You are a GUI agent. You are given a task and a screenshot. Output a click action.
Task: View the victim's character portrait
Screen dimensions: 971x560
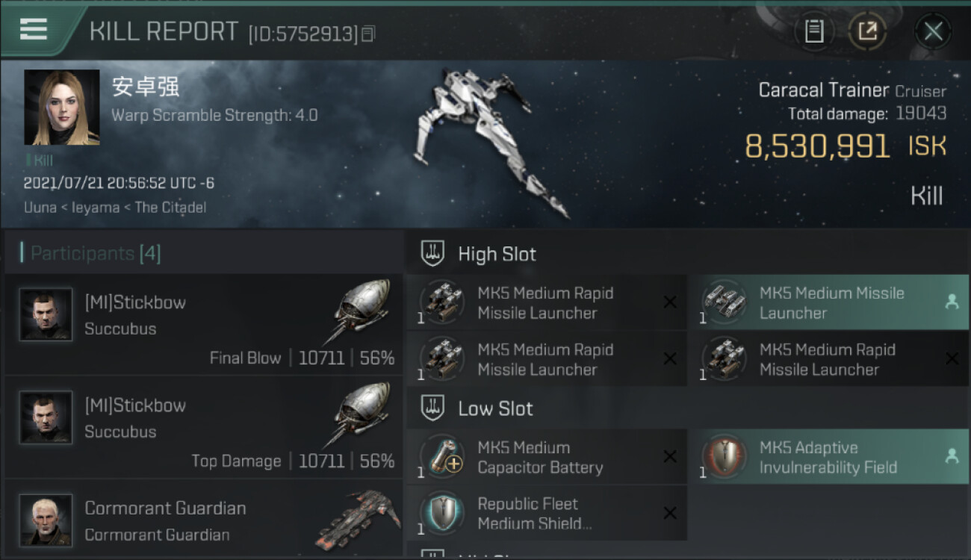point(61,108)
